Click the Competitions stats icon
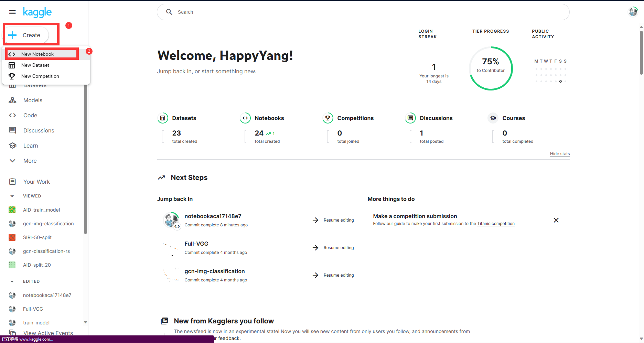Image resolution: width=644 pixels, height=343 pixels. (328, 118)
